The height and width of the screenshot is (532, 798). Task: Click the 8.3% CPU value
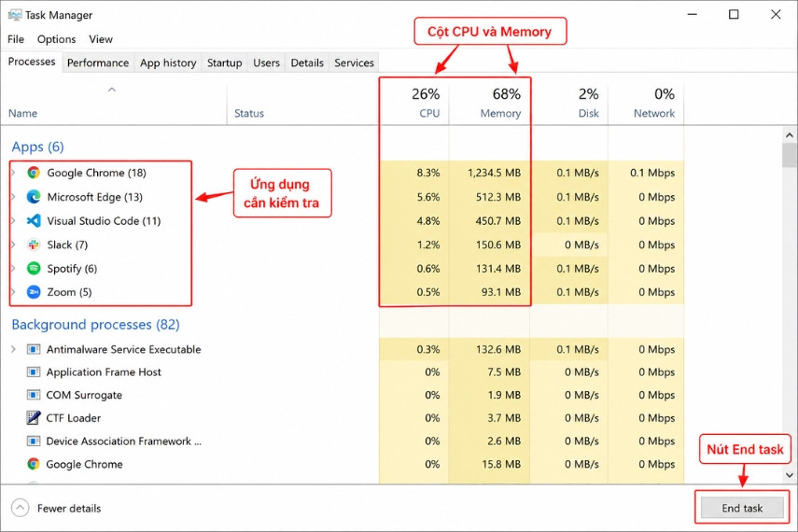point(428,173)
